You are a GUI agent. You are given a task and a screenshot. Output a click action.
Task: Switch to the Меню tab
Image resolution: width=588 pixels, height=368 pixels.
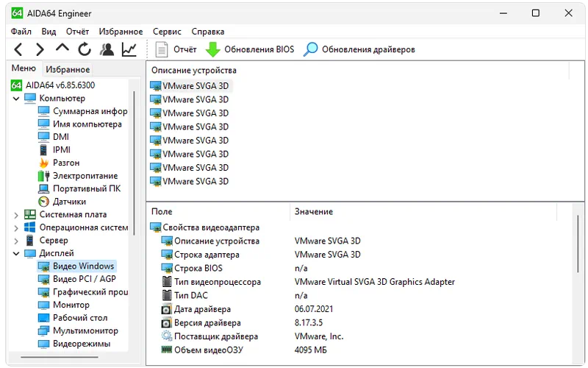click(24, 68)
